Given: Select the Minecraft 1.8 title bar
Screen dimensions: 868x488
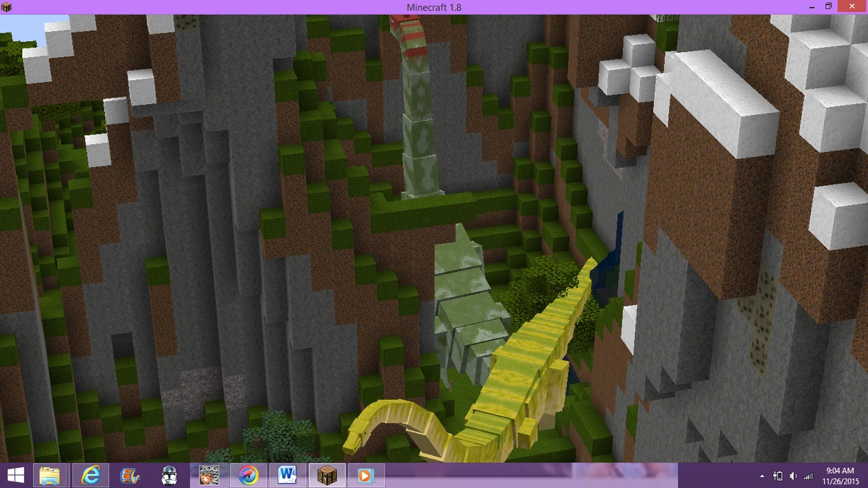Looking at the screenshot, I should tap(434, 6).
